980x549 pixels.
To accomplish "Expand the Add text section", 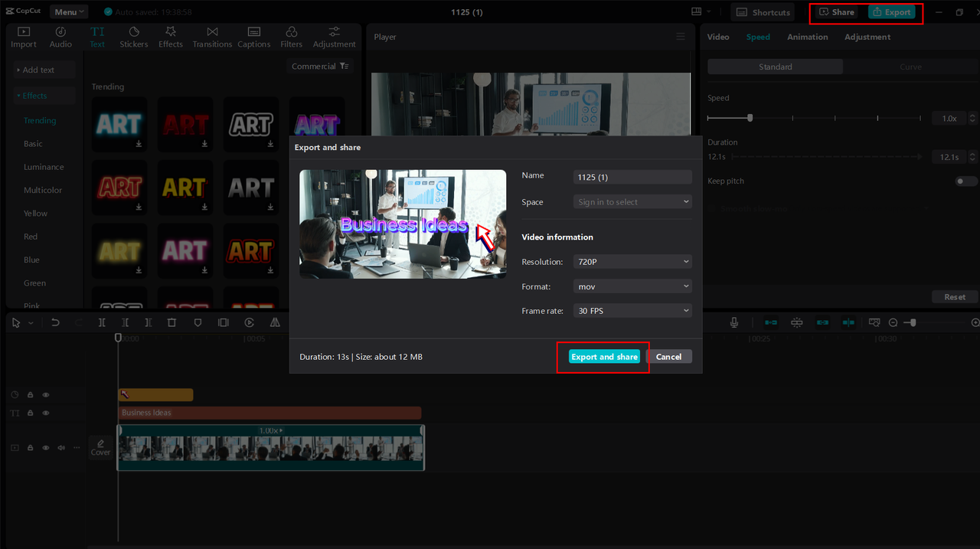I will [x=44, y=70].
